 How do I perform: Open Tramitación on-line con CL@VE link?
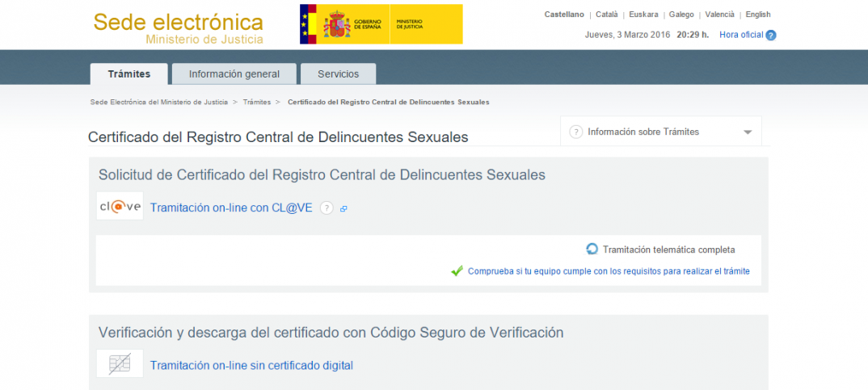tap(231, 208)
